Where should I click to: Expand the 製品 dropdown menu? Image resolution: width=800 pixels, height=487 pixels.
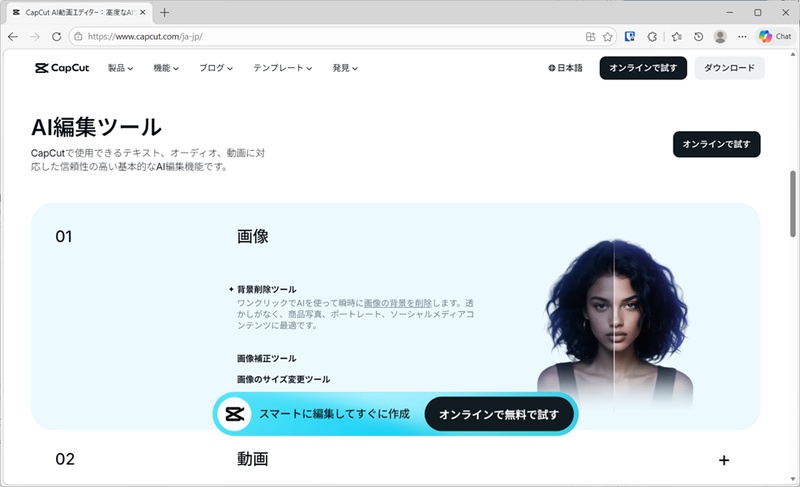pos(120,68)
